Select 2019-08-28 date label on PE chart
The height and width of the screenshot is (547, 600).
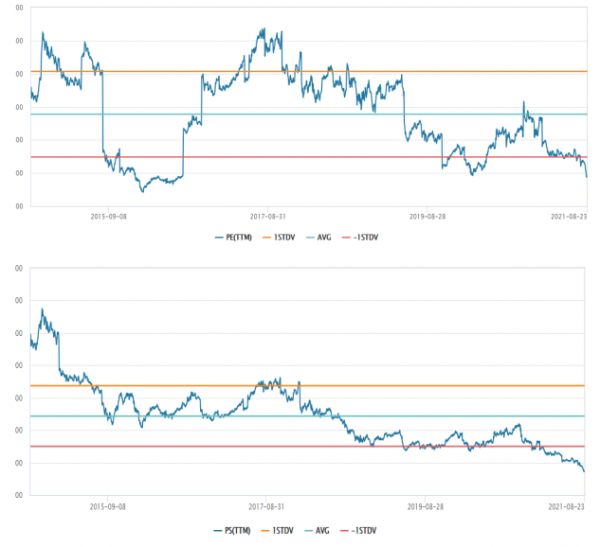(x=427, y=215)
